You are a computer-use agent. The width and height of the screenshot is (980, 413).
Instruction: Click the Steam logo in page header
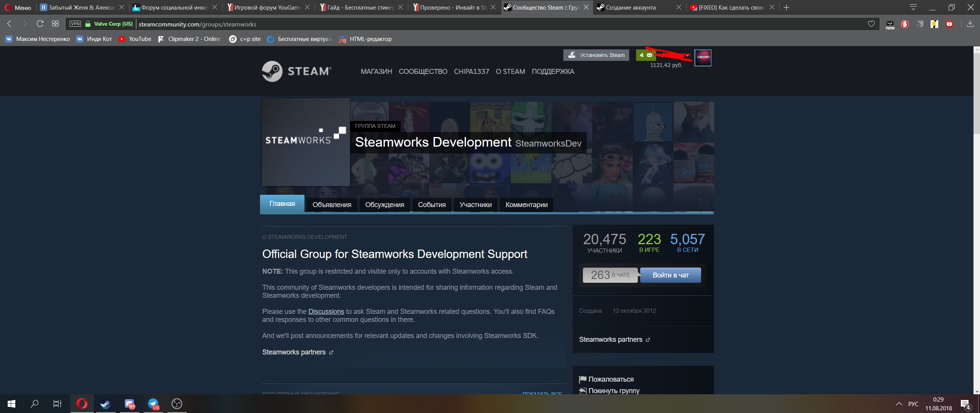[296, 71]
